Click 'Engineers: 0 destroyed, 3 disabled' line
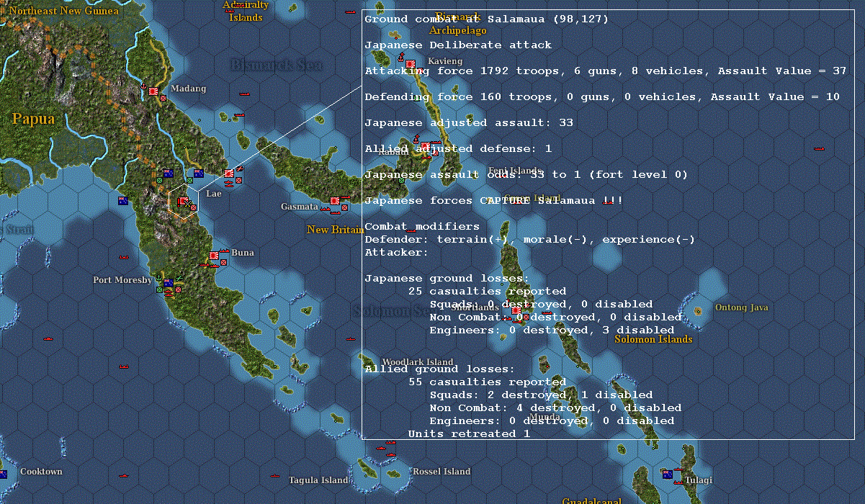This screenshot has width=865, height=504. tap(552, 330)
